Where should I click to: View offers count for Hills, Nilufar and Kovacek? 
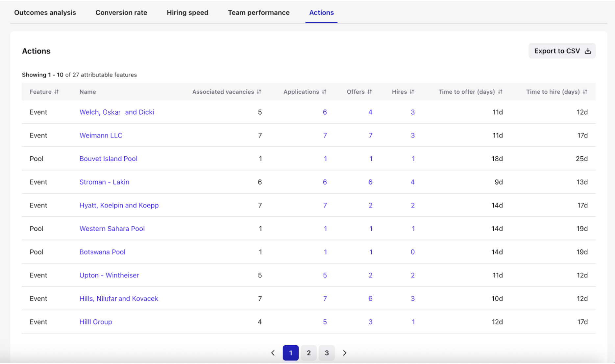click(x=370, y=299)
